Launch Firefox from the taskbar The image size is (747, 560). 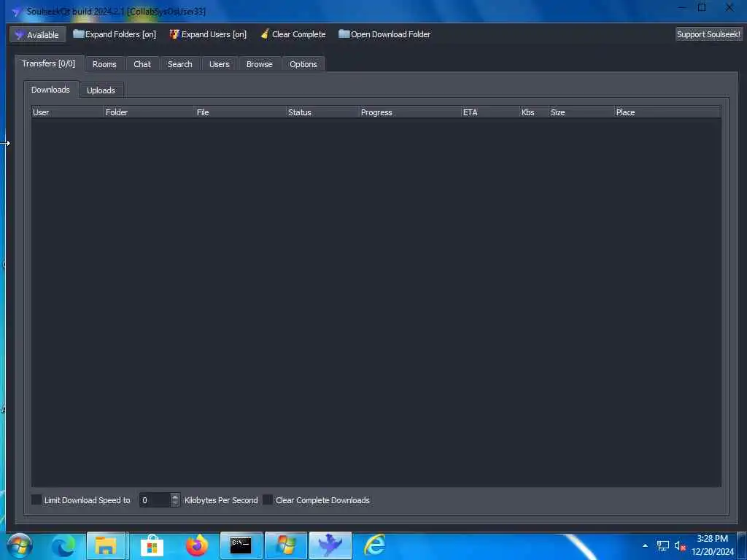click(197, 545)
